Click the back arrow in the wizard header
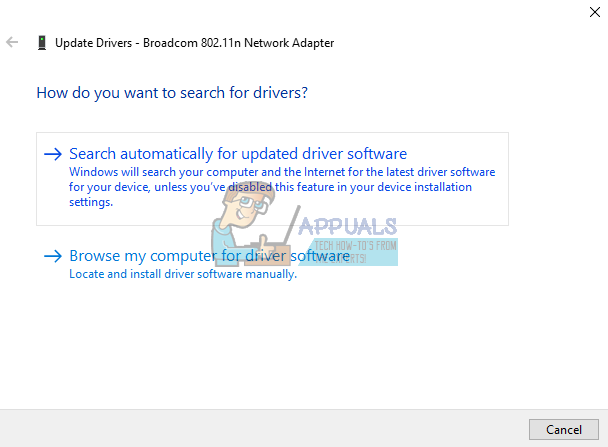Viewport: 608px width, 447px height. (x=12, y=42)
